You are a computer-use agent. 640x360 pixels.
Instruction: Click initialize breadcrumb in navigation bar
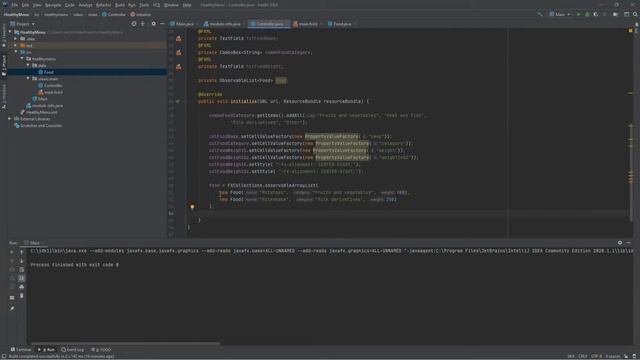141,14
